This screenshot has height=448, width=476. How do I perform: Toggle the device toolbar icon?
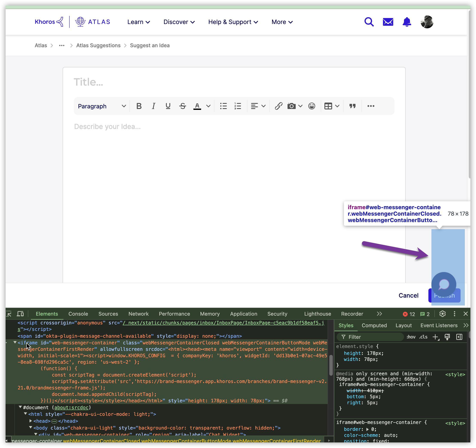pos(20,314)
